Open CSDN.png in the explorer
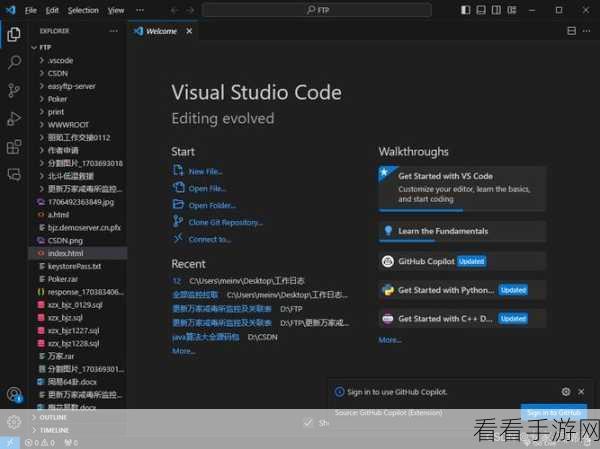Screen dimensions: 600x449 [x=78, y=240]
